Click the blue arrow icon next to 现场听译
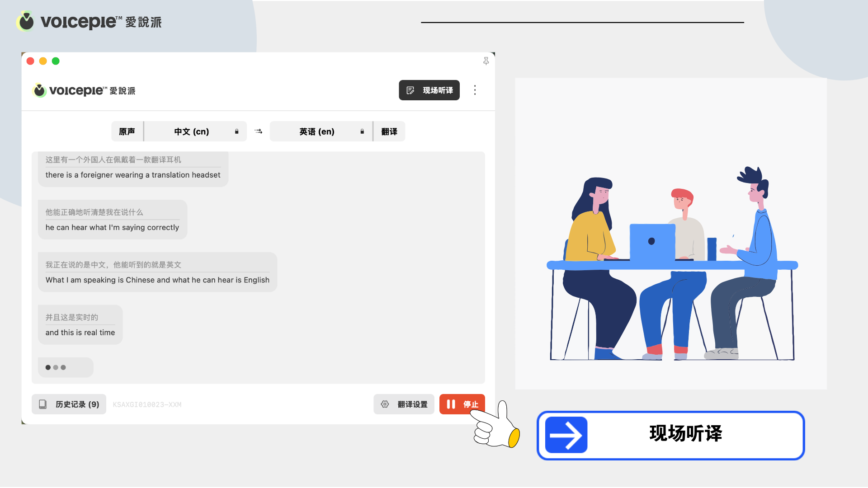 [x=566, y=435]
